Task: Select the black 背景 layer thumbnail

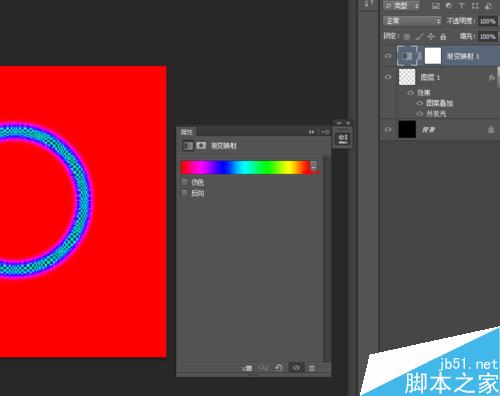Action: (407, 129)
